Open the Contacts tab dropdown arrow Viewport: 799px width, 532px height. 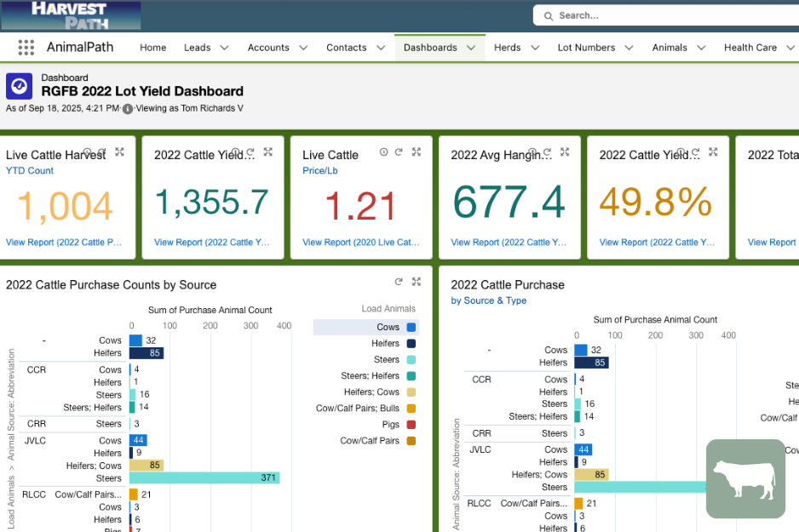tap(381, 48)
